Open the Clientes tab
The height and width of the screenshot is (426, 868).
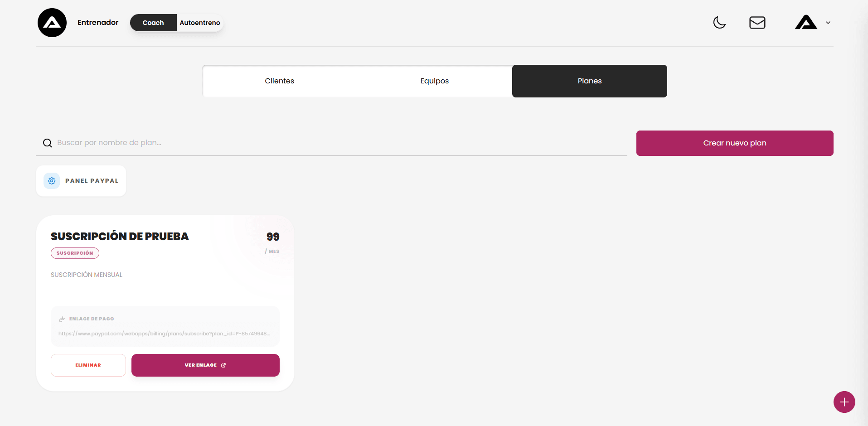click(279, 81)
